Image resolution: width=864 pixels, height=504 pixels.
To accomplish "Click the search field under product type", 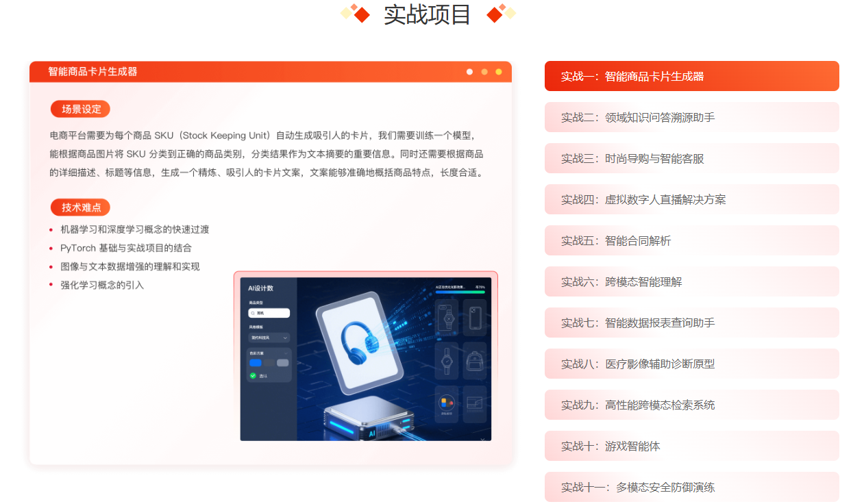I will click(269, 313).
